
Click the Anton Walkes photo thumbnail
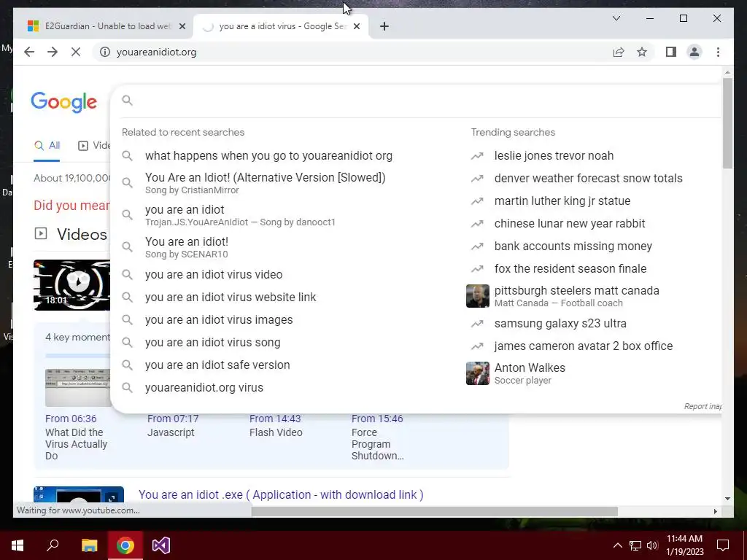477,373
